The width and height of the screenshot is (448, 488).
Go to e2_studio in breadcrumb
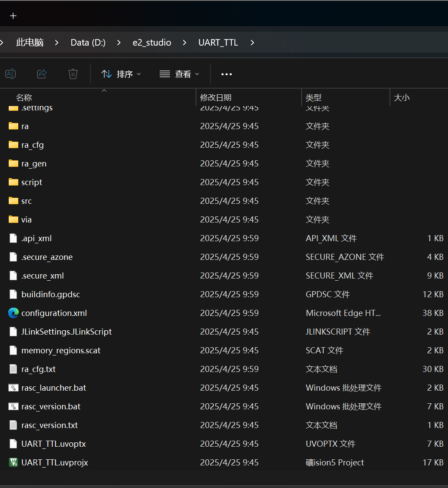(x=152, y=42)
